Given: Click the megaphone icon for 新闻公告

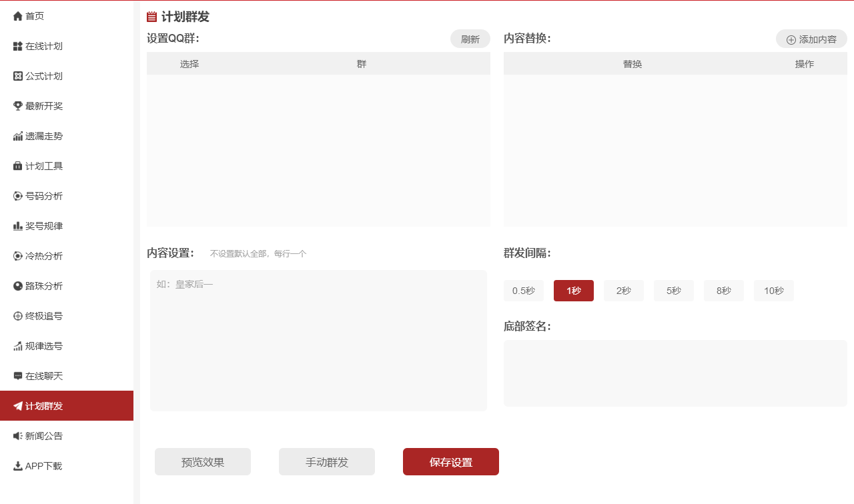Looking at the screenshot, I should (18, 436).
